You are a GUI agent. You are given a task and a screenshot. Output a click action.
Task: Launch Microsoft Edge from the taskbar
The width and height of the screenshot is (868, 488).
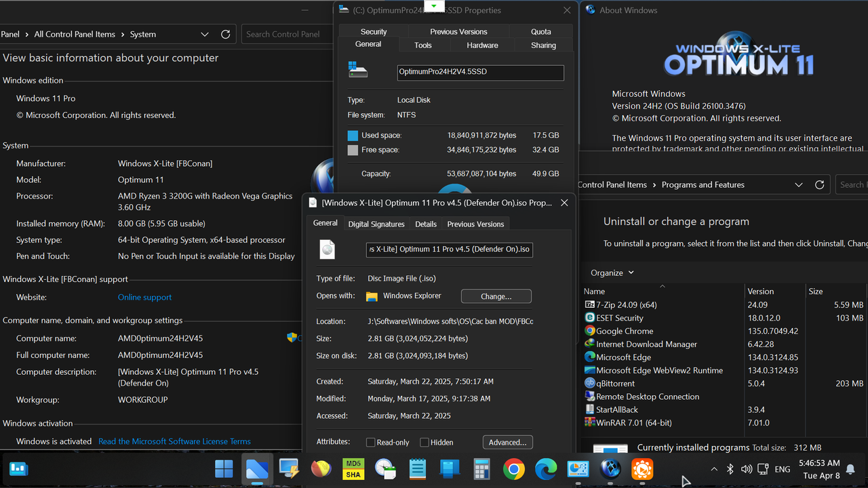click(x=545, y=468)
